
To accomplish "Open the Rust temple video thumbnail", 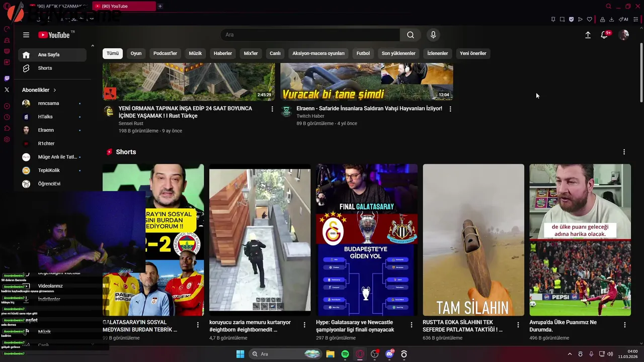I will point(189,81).
